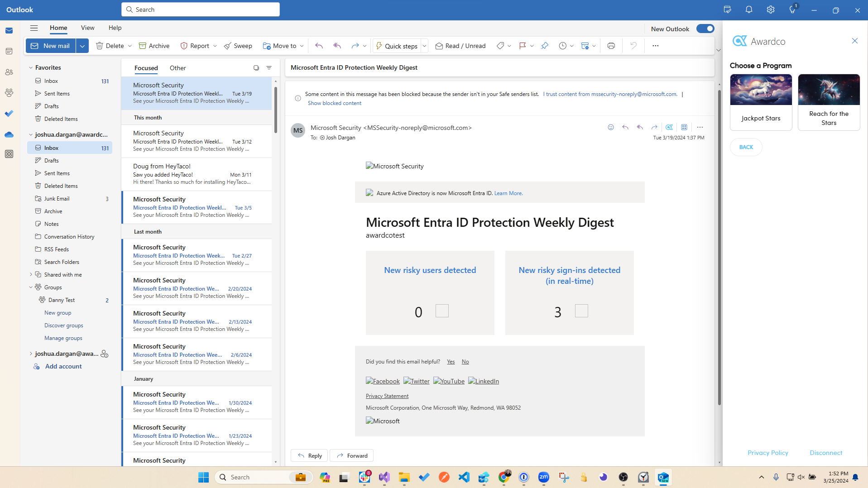Click the filter icon above message list
Image resolution: width=868 pixels, height=488 pixels.
[269, 68]
